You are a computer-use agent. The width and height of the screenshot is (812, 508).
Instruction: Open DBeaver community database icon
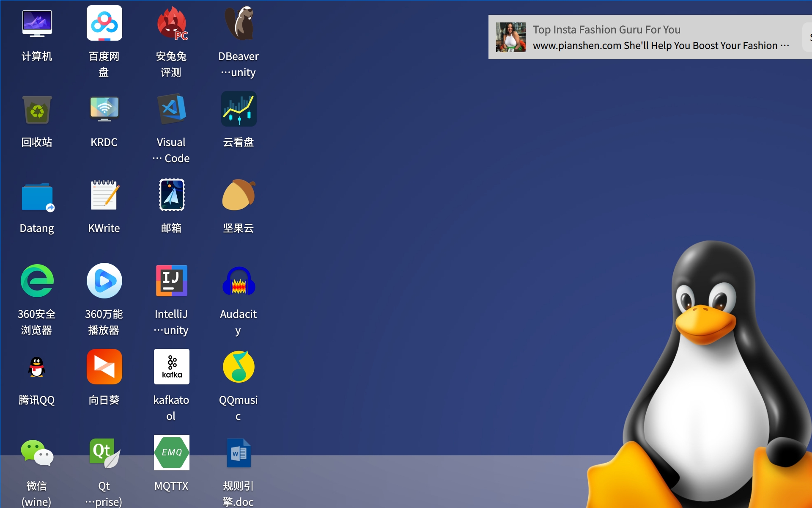tap(239, 24)
